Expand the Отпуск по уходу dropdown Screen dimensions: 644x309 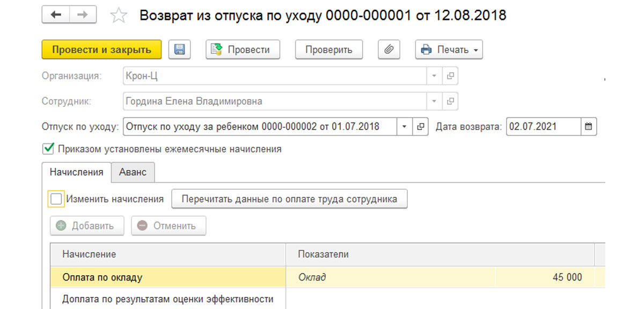click(405, 127)
